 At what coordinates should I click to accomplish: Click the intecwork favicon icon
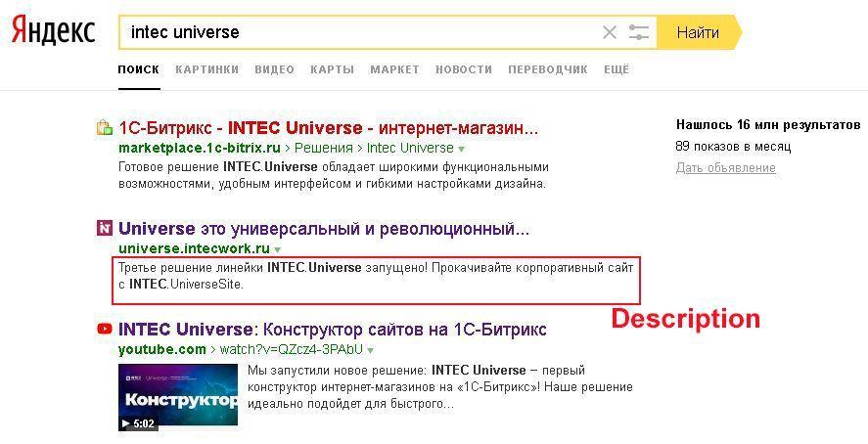tap(105, 228)
